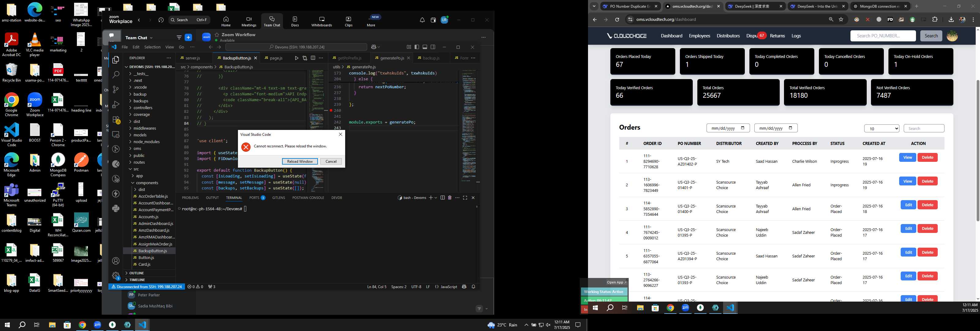Screen dimensions: 980x331
Task: Toggle VS Code secondary side bar layout icon
Action: click(433, 47)
